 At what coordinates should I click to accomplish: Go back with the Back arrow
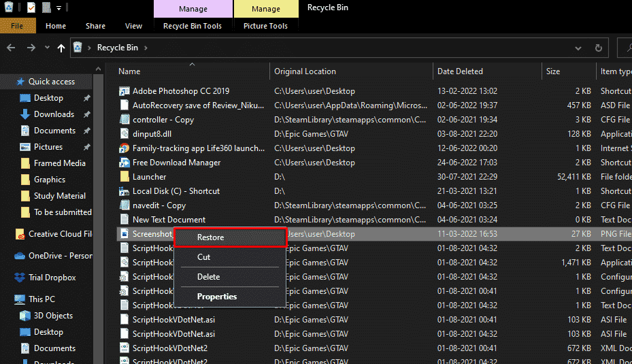[11, 48]
